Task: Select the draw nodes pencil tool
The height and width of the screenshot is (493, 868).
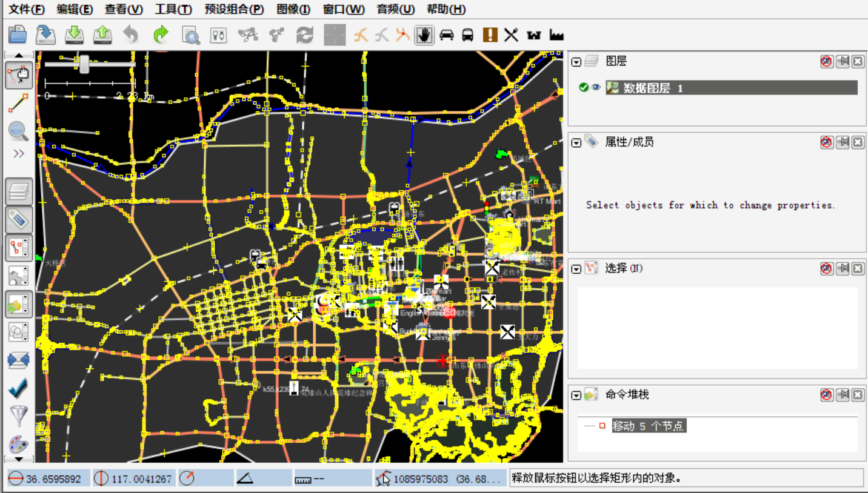Action: click(x=18, y=103)
